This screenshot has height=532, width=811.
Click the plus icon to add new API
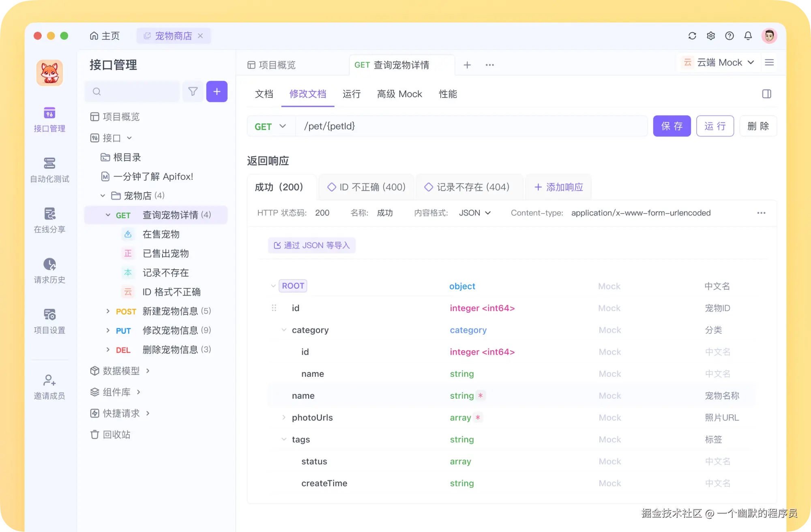coord(217,92)
